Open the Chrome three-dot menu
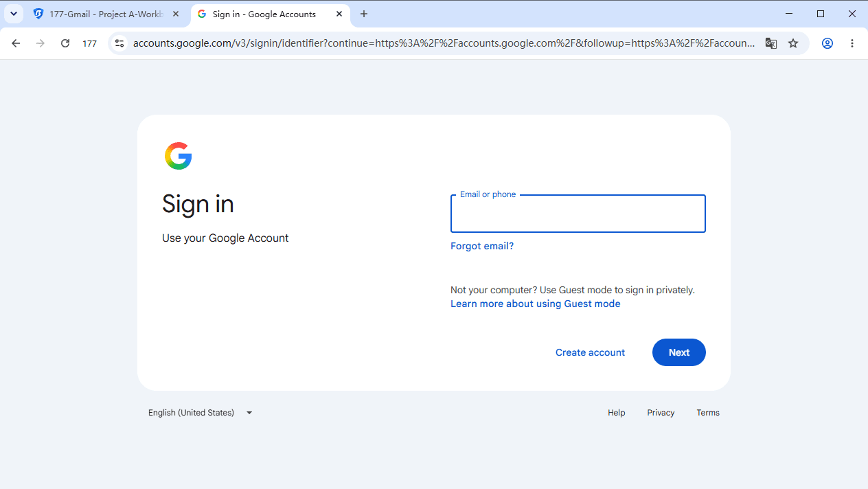 [852, 43]
